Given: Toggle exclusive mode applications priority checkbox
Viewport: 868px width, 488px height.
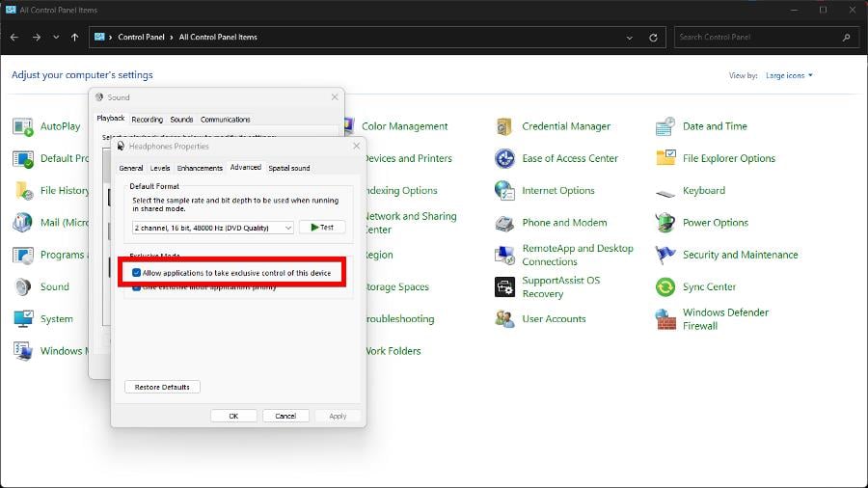Looking at the screenshot, I should [x=136, y=287].
